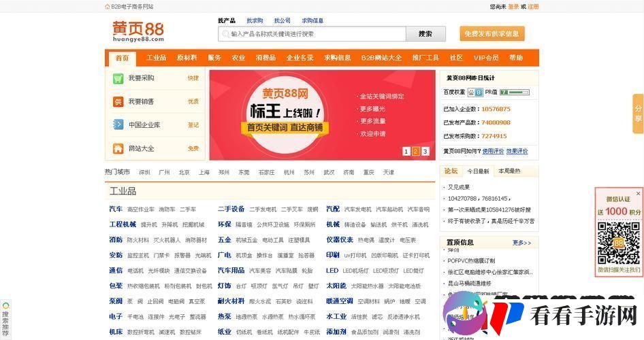Screen dimensions: 644x340
Task: Click the orange 供 icon for 我要销售
Action: click(118, 102)
